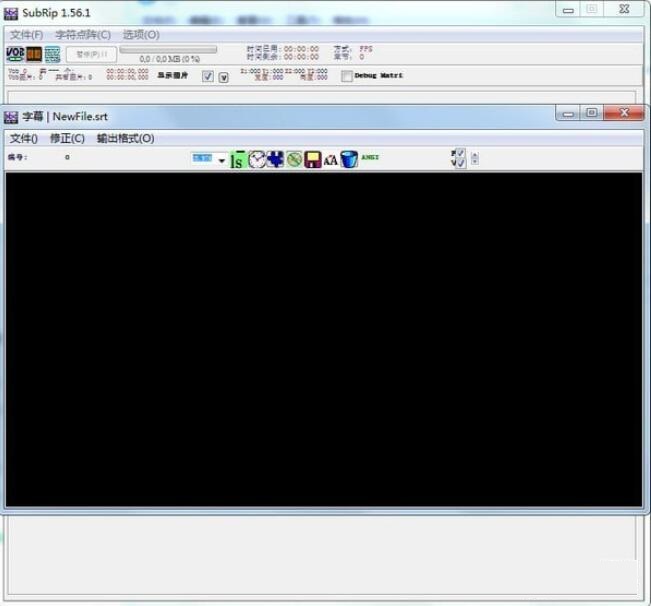Click the ANSI encoding label
The image size is (651, 606).
[370, 158]
